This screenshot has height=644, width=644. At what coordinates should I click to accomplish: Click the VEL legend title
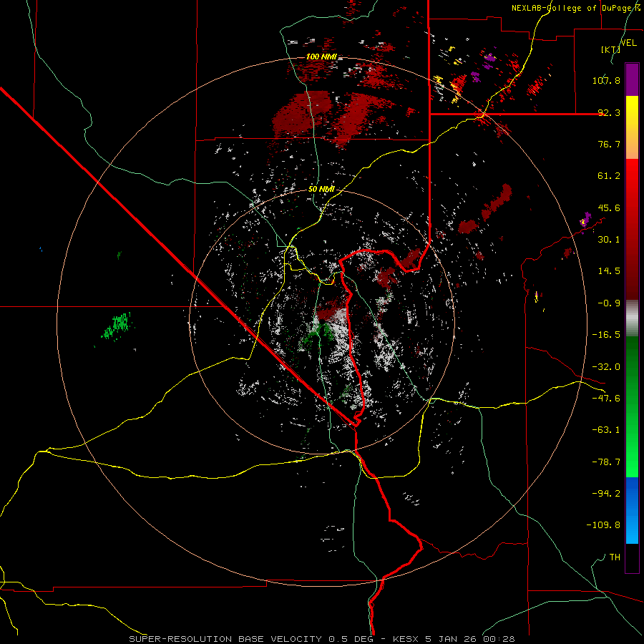point(628,42)
